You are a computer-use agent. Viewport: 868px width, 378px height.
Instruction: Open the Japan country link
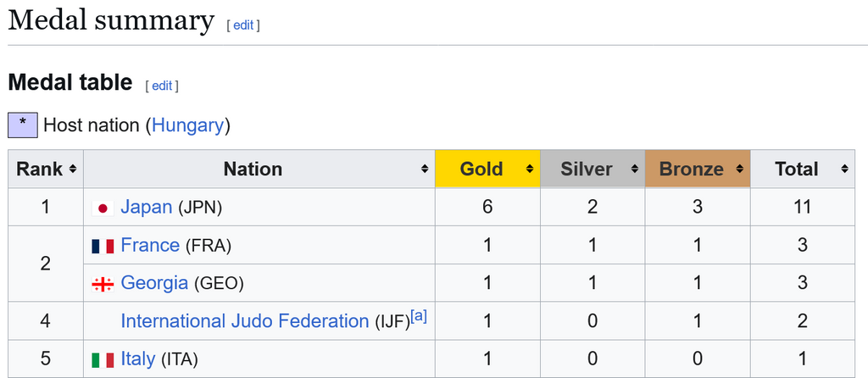pos(146,207)
